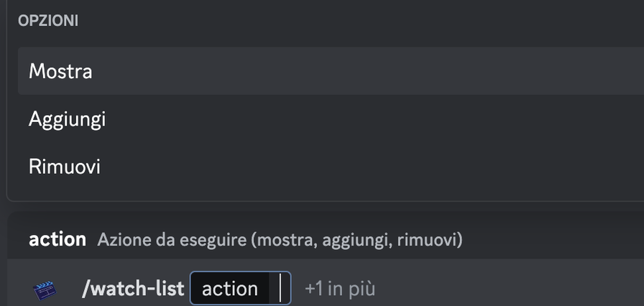644x306 pixels.
Task: Click the "action" label inside the command chip
Action: [x=230, y=289]
